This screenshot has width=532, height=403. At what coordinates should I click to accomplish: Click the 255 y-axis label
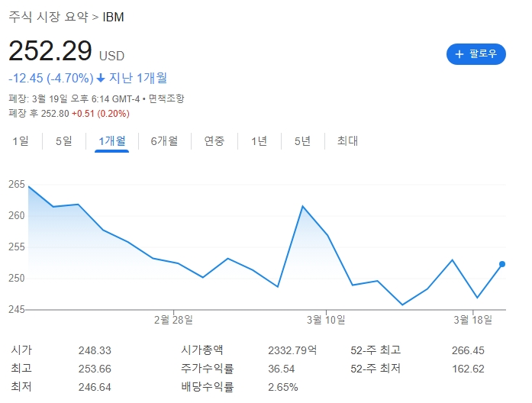pyautogui.click(x=17, y=247)
